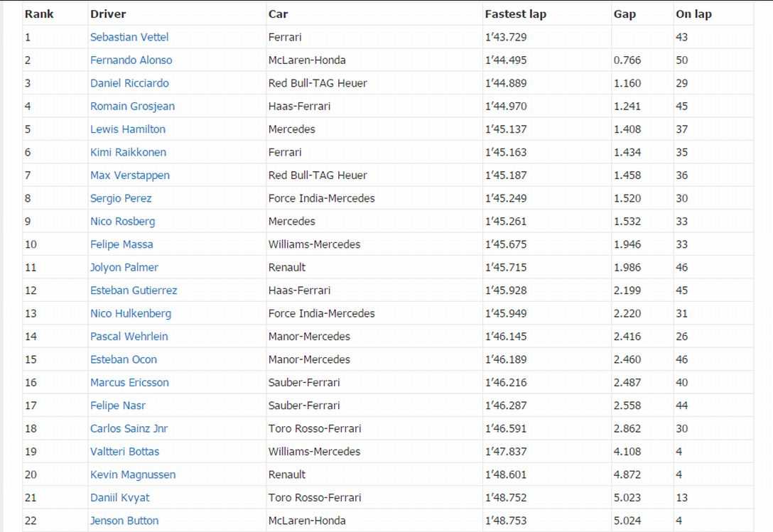Open Valtteri Bottas driver link
Viewport: 773px width, 532px height.
(125, 452)
